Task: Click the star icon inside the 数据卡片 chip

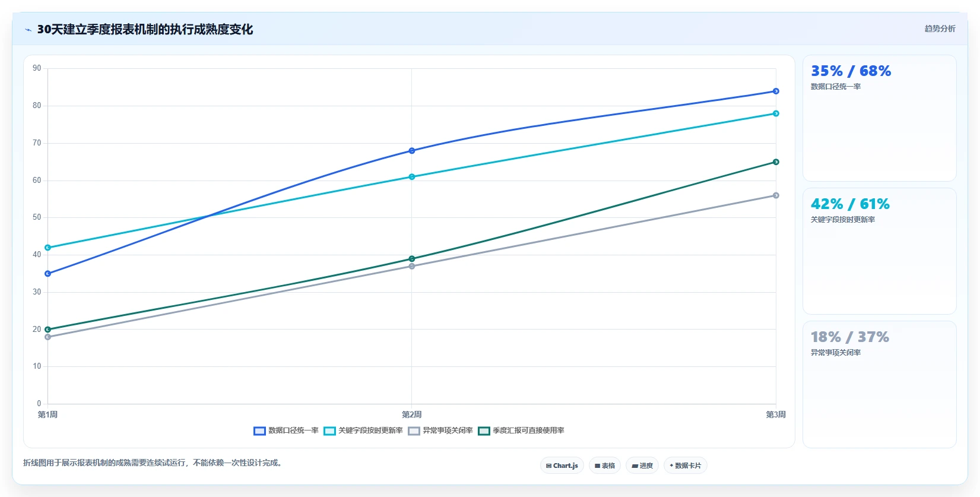Action: pos(671,466)
